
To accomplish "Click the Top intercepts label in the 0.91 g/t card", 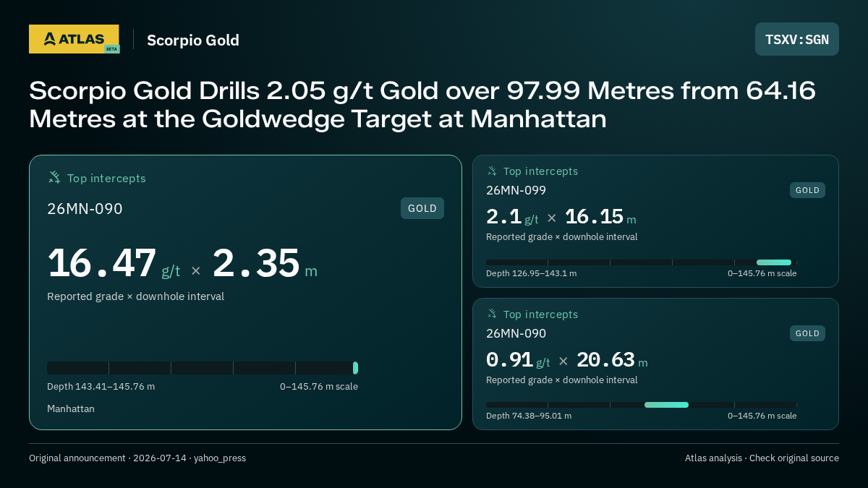I will [540, 314].
